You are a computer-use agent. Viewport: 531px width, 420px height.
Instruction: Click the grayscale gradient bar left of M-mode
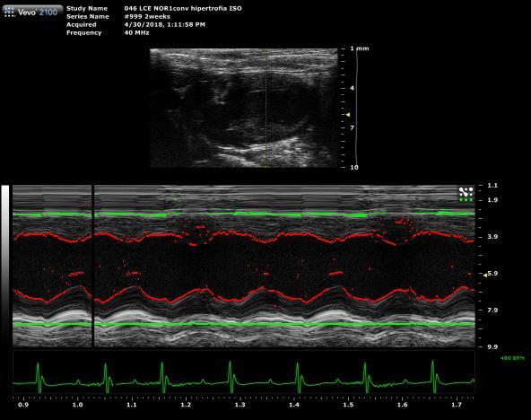(5, 266)
